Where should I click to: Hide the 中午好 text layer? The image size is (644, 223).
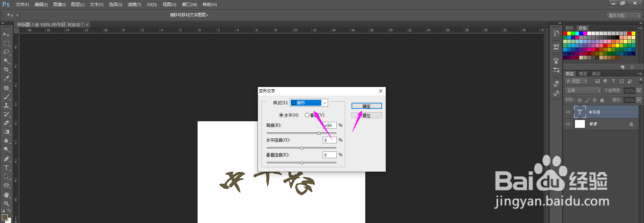pos(568,112)
